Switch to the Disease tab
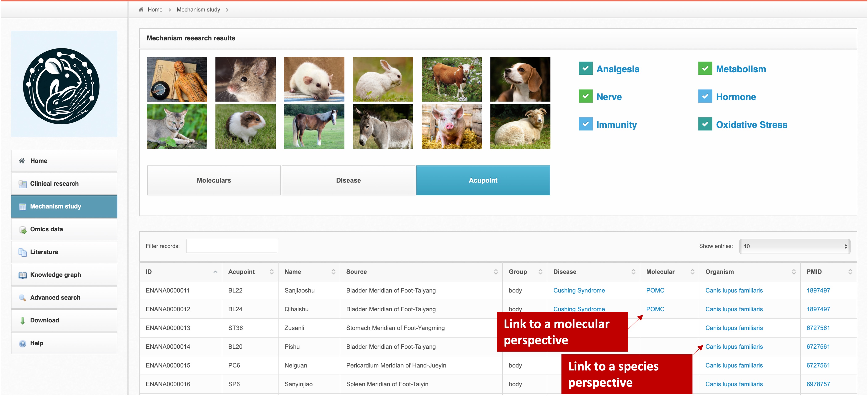This screenshot has width=868, height=399. point(348,180)
